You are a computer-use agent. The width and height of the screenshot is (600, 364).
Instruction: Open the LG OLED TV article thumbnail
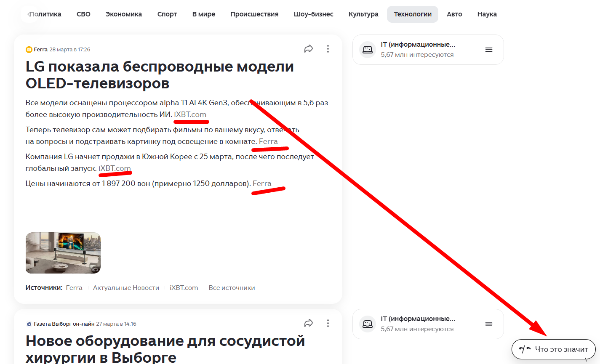(63, 252)
